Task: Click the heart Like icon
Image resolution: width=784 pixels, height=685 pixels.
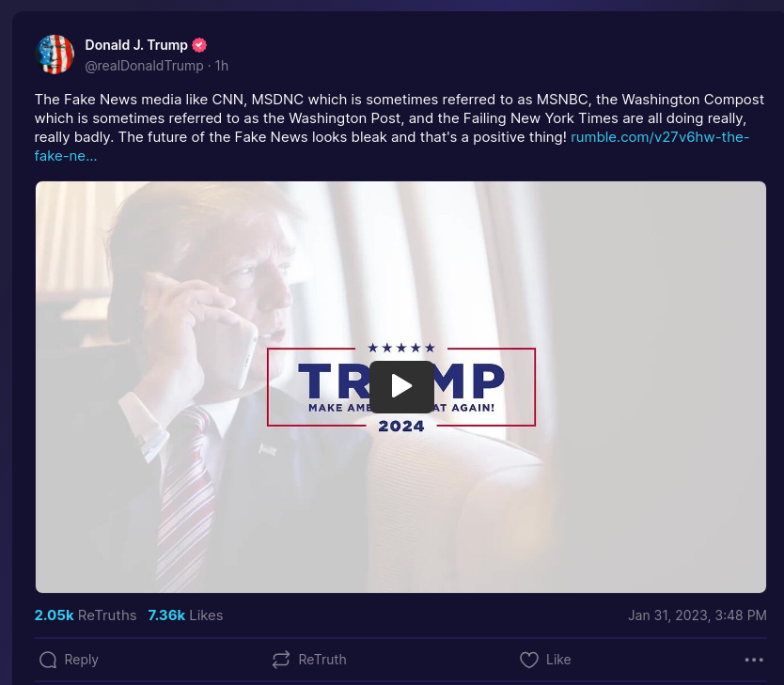Action: tap(529, 660)
